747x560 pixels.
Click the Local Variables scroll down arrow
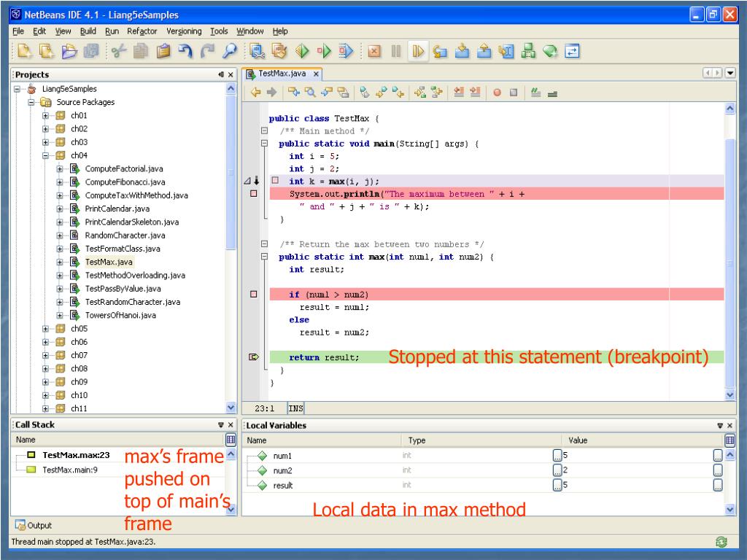point(729,510)
